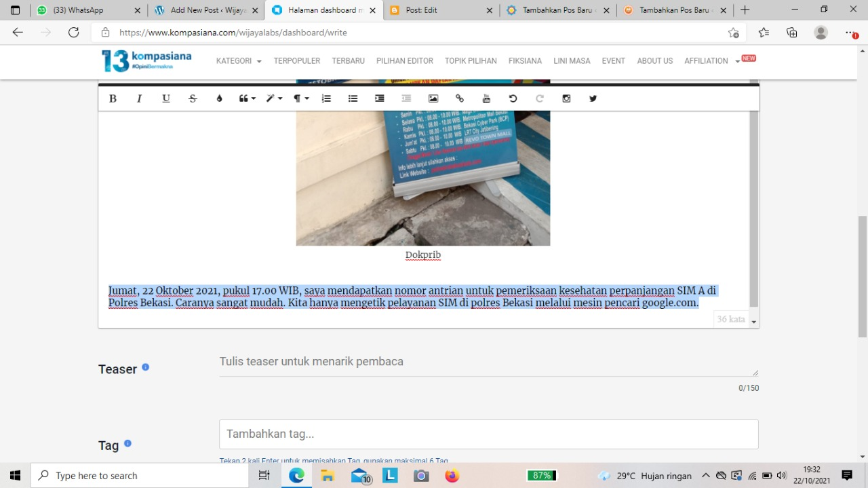Click the browser back button
This screenshot has width=868, height=488.
(18, 33)
